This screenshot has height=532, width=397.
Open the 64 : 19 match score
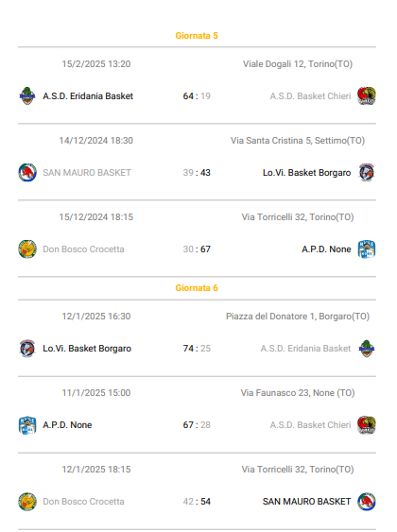tap(197, 96)
